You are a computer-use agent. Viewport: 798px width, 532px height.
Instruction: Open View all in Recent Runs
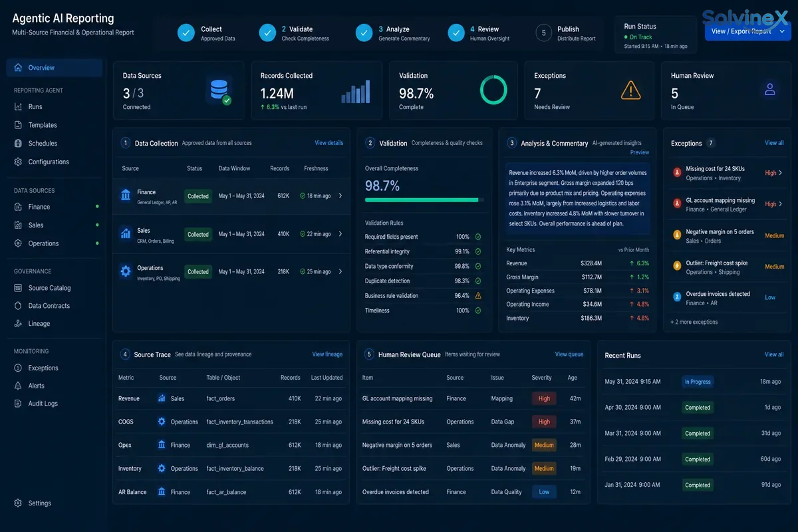pos(774,354)
